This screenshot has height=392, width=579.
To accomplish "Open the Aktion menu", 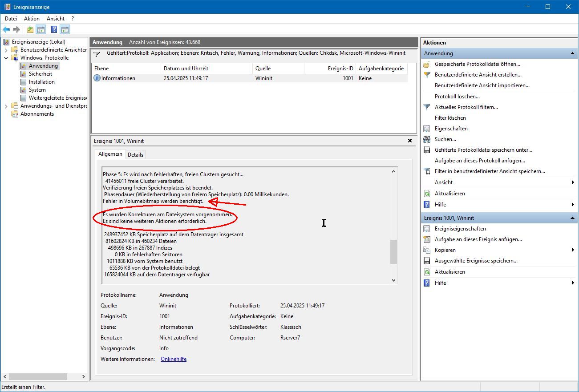I will [32, 19].
